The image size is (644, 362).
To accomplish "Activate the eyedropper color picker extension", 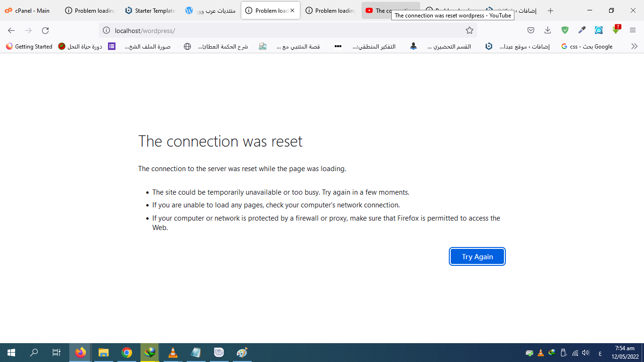I will click(582, 30).
